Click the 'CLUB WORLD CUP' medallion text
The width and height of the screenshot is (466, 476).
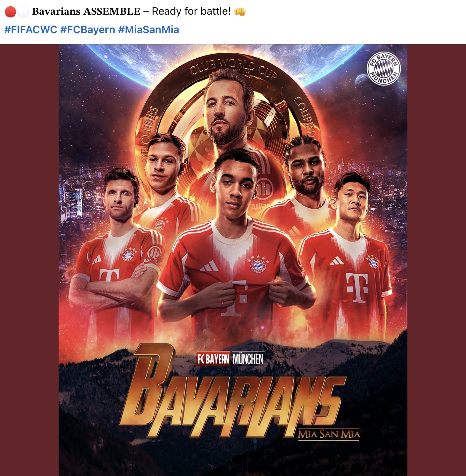tap(234, 68)
